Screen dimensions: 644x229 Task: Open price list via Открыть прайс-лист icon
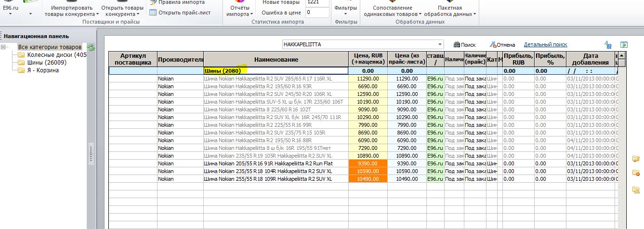click(153, 13)
